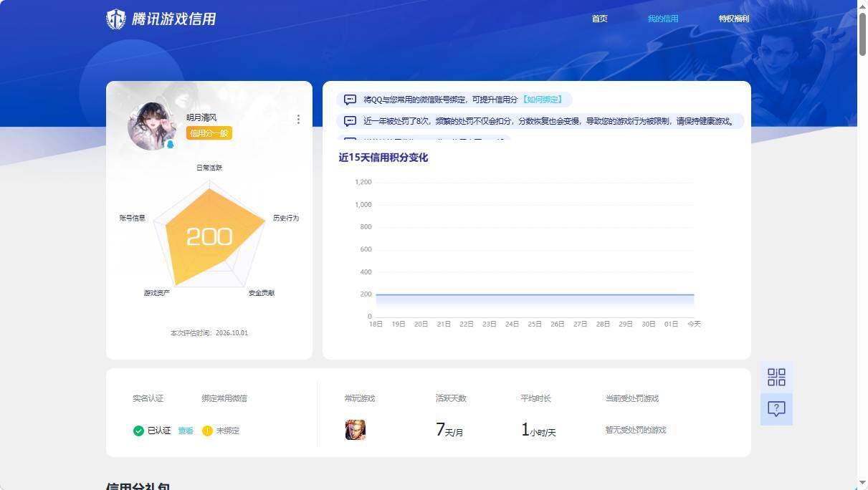The height and width of the screenshot is (490, 868).
Task: Click the 当前受处罚游戏 label
Action: pyautogui.click(x=632, y=398)
